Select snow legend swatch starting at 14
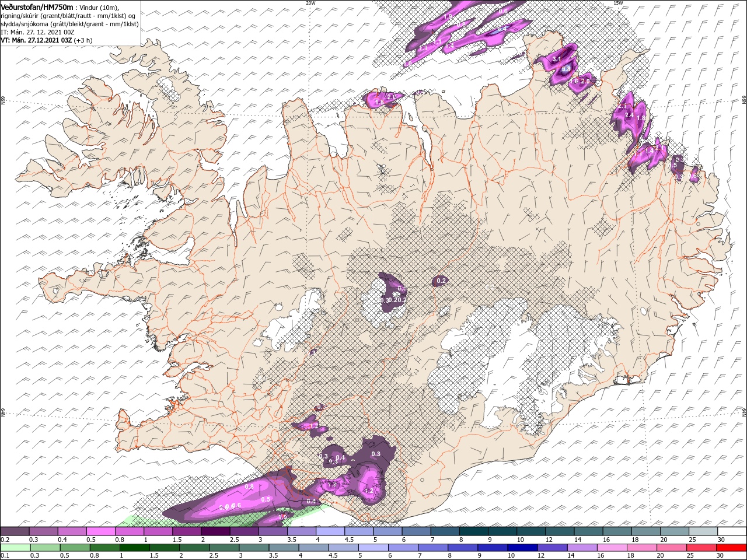 (588, 531)
